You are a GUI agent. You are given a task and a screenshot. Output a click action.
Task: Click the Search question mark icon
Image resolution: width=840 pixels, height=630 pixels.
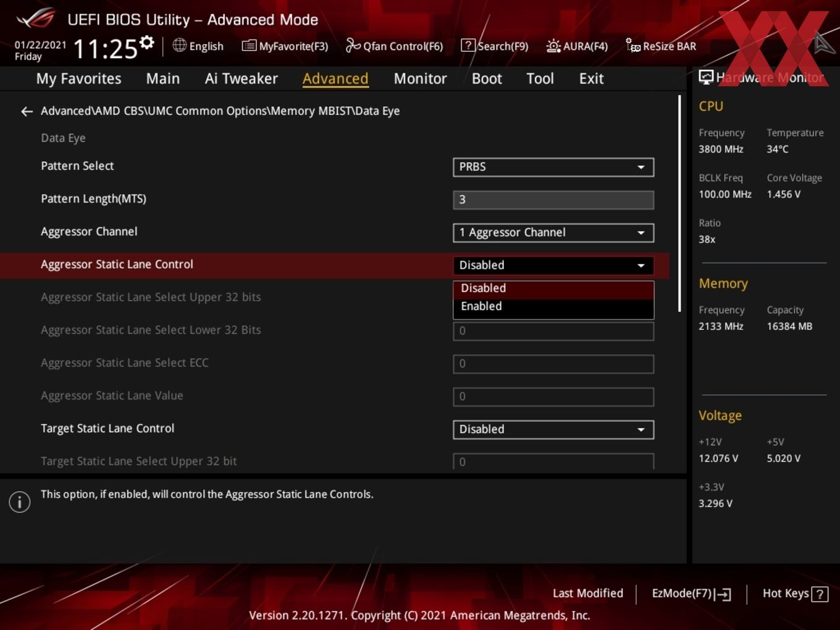[468, 46]
